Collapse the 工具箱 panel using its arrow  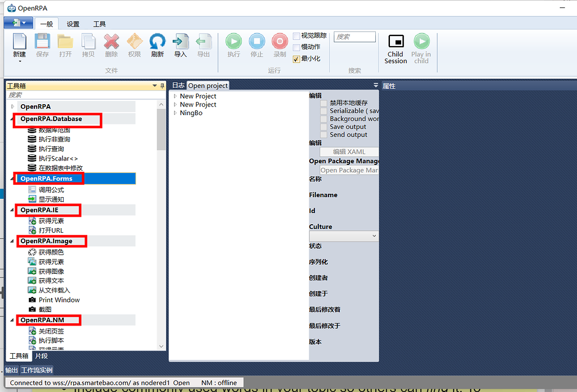(154, 86)
